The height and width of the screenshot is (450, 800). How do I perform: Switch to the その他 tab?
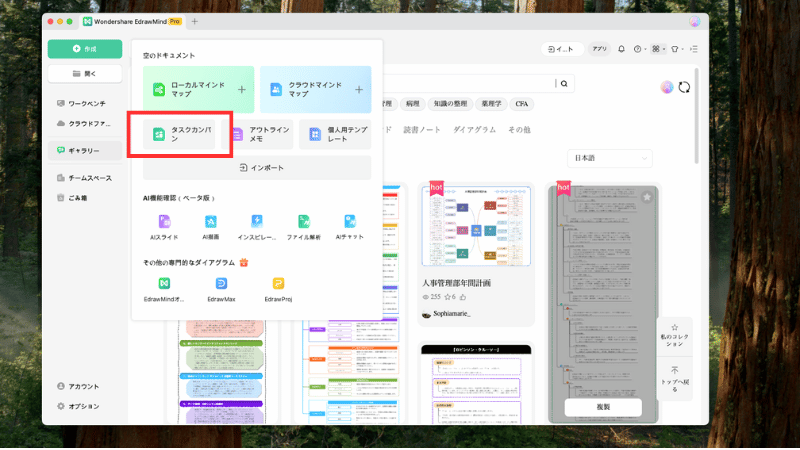(x=519, y=130)
